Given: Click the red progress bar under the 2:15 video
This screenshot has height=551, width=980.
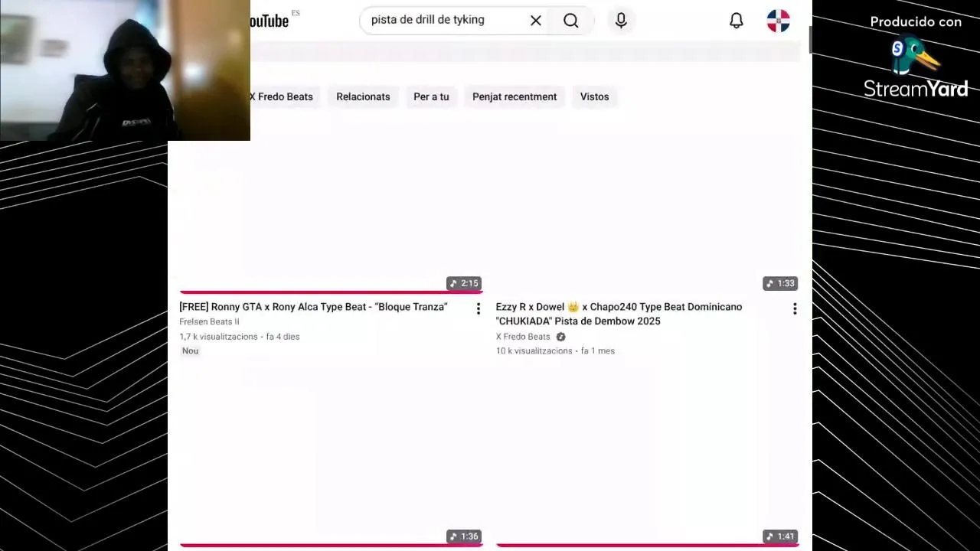Looking at the screenshot, I should coord(331,292).
